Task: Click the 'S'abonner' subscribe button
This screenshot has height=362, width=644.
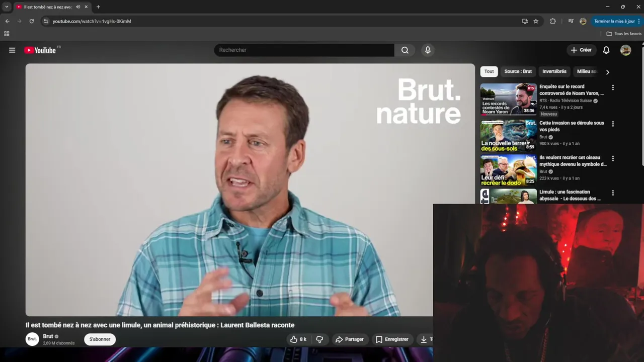Action: 100,339
